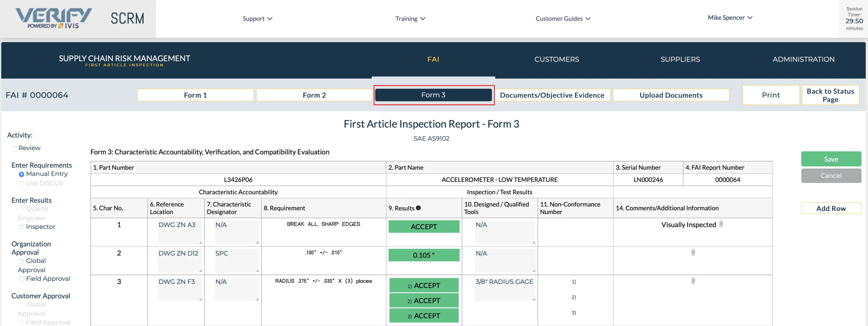Choose Organization Approval Field Approval radio
Image resolution: width=868 pixels, height=326 pixels.
[x=21, y=279]
